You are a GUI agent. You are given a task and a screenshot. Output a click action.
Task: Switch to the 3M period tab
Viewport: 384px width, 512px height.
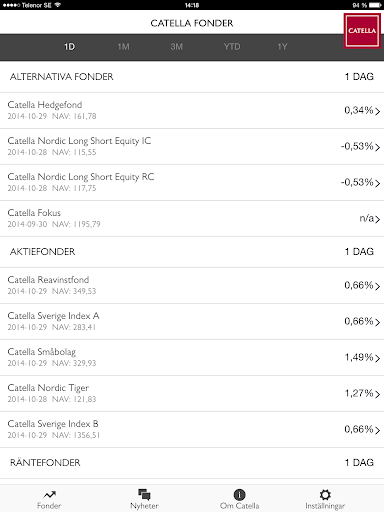click(x=177, y=47)
